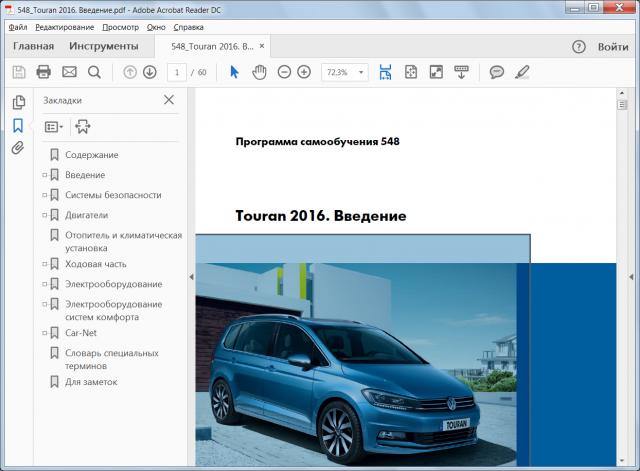Click the vertical scrollbar thumb

pos(622,105)
